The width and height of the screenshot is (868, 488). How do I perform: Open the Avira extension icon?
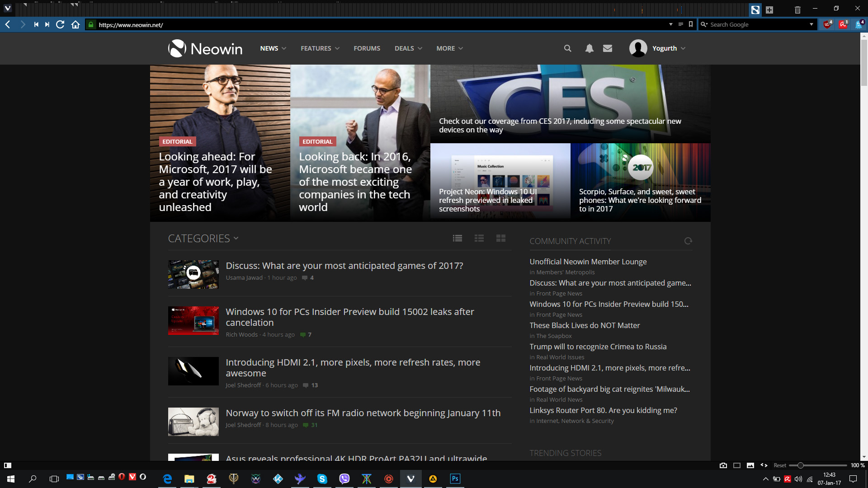pyautogui.click(x=843, y=24)
